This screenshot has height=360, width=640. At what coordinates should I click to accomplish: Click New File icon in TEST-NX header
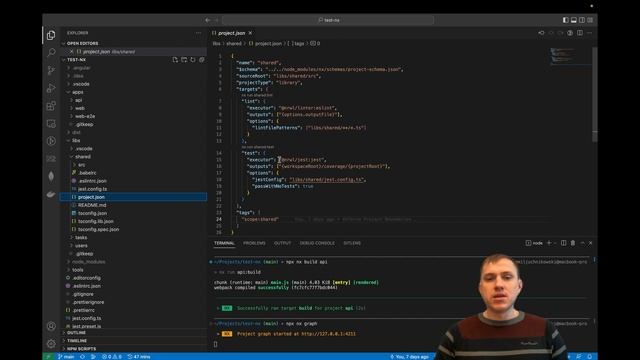tap(175, 60)
